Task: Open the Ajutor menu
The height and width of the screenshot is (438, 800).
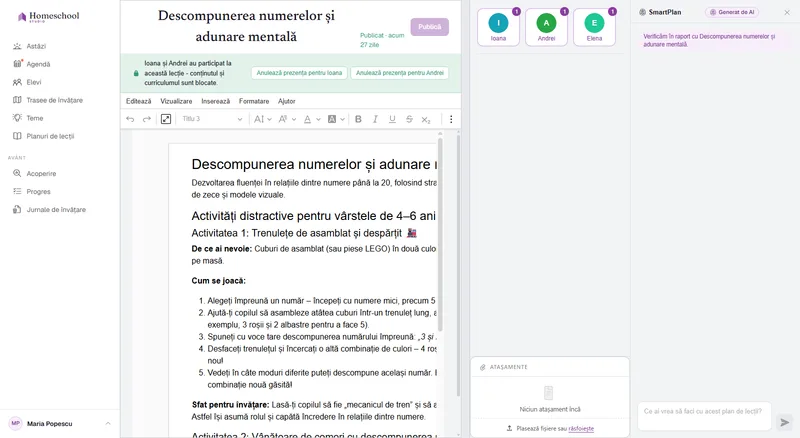Action: tap(287, 101)
